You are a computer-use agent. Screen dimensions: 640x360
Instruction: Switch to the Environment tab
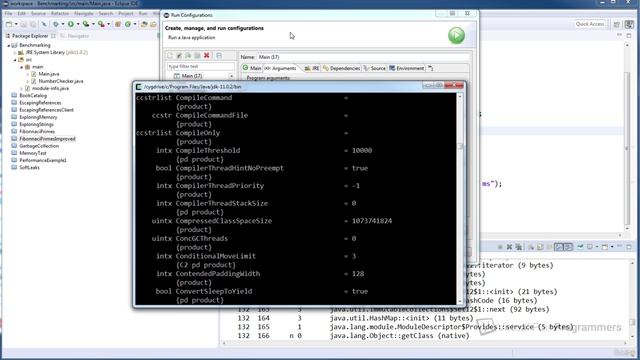click(407, 68)
